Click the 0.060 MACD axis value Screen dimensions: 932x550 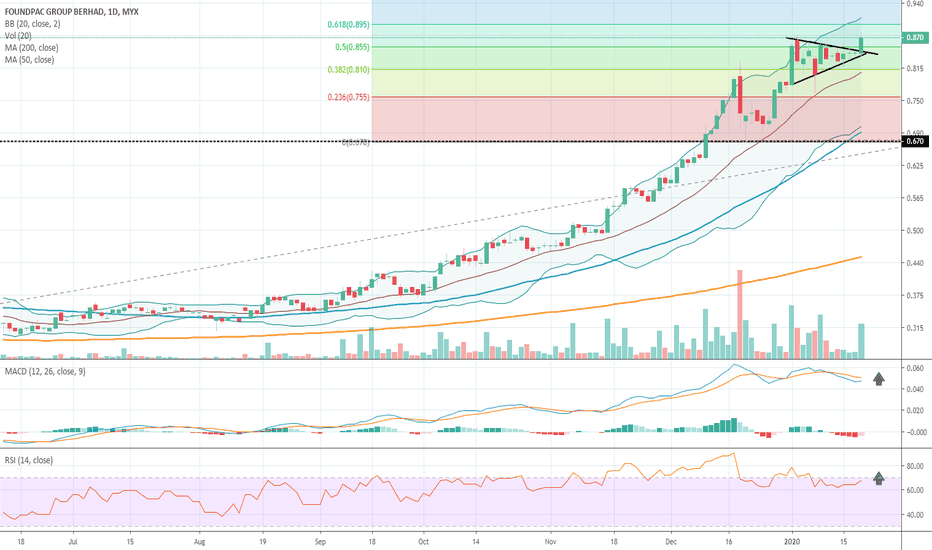[917, 368]
